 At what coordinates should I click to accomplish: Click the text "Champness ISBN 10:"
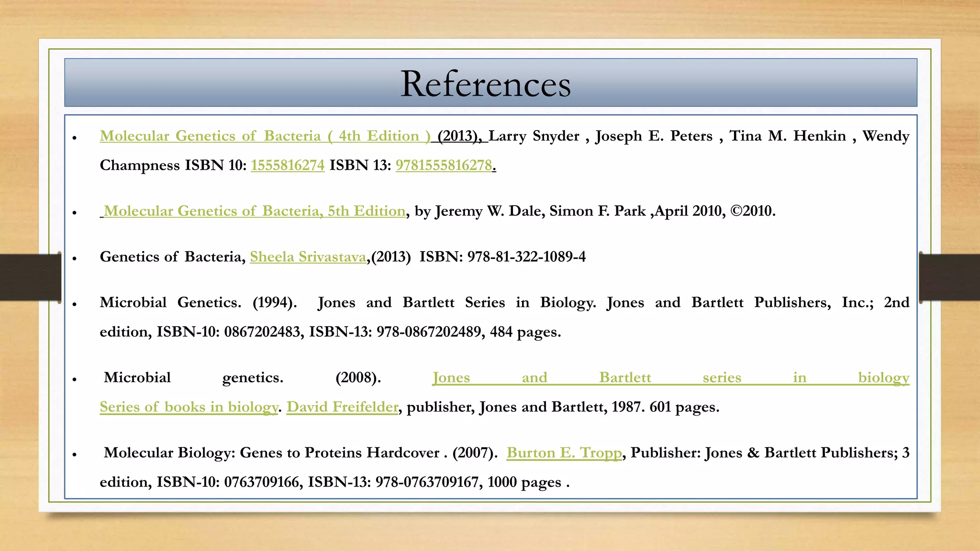click(173, 165)
